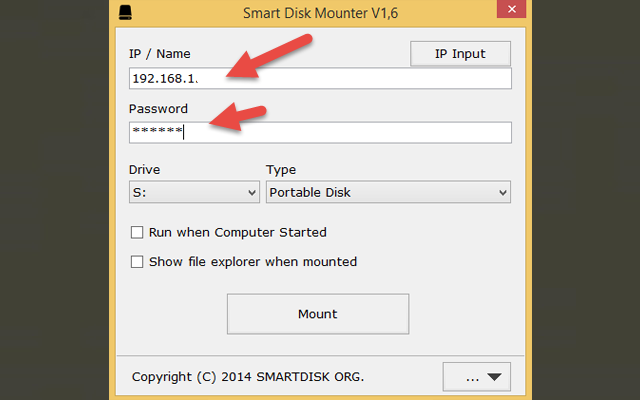
Task: Click the Drive label above the combo box
Action: click(x=144, y=170)
